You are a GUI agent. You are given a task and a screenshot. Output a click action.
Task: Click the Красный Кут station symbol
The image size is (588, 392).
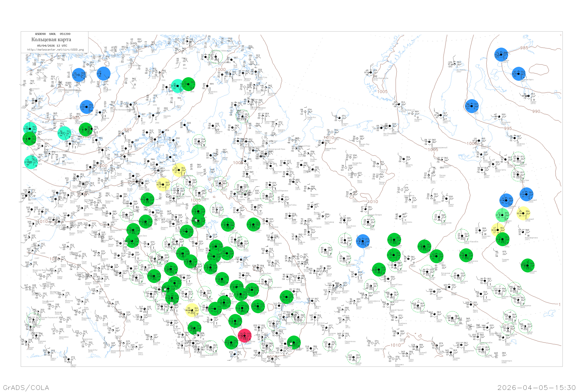tap(234, 354)
